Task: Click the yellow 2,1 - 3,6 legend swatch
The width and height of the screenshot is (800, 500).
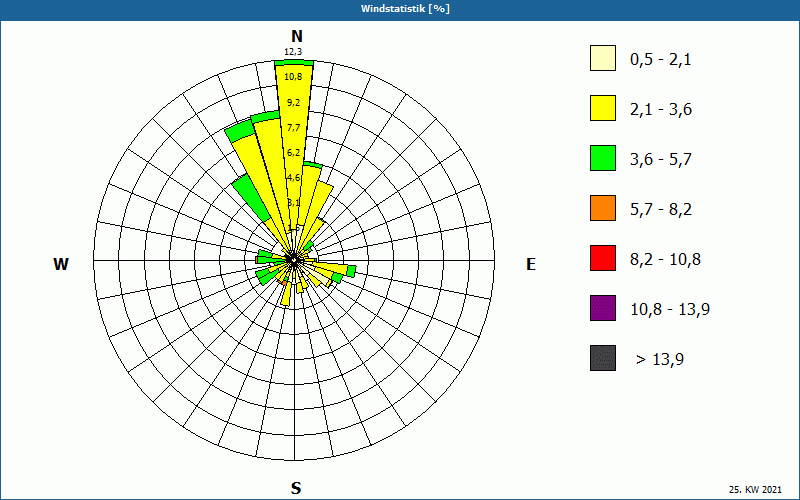Action: (x=603, y=108)
